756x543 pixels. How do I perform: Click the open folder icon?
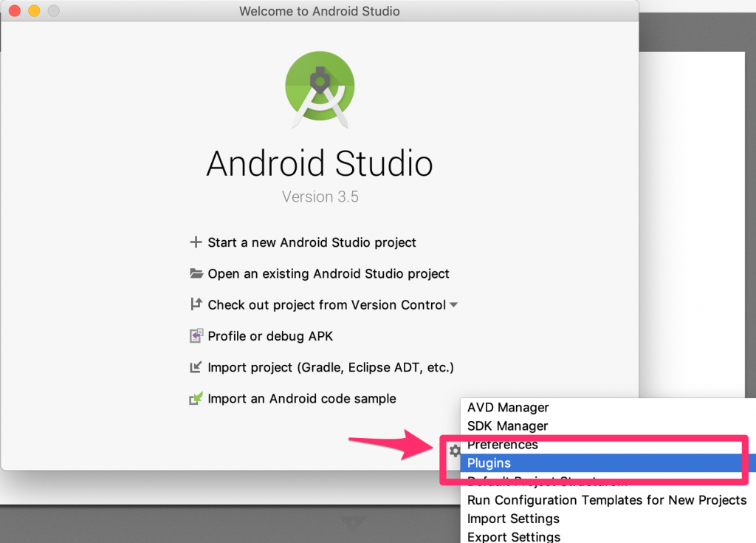coord(196,273)
